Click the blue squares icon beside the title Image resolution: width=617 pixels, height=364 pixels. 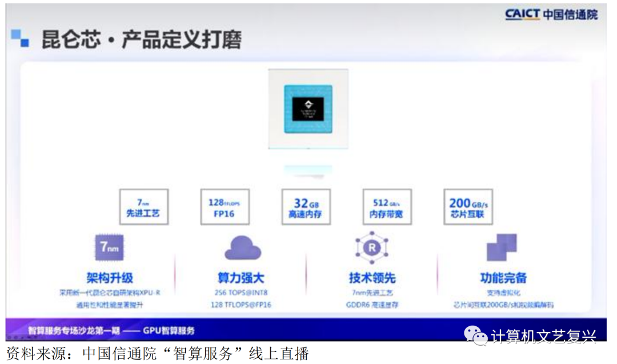[20, 38]
